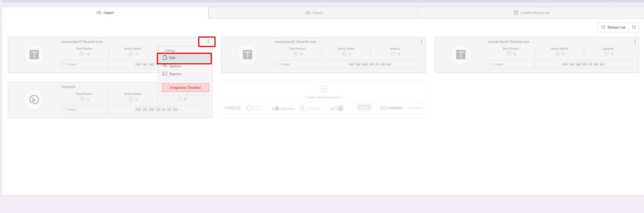Choose Reports in the settings menu
This screenshot has height=213, width=644.
click(x=175, y=74)
